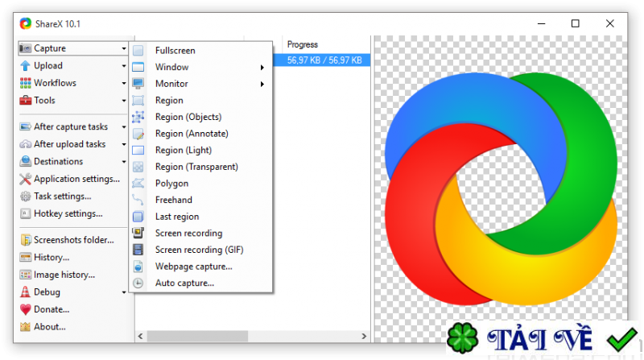Click the Webpage capture icon
Viewport: 644px width, 360px height.
(x=138, y=267)
